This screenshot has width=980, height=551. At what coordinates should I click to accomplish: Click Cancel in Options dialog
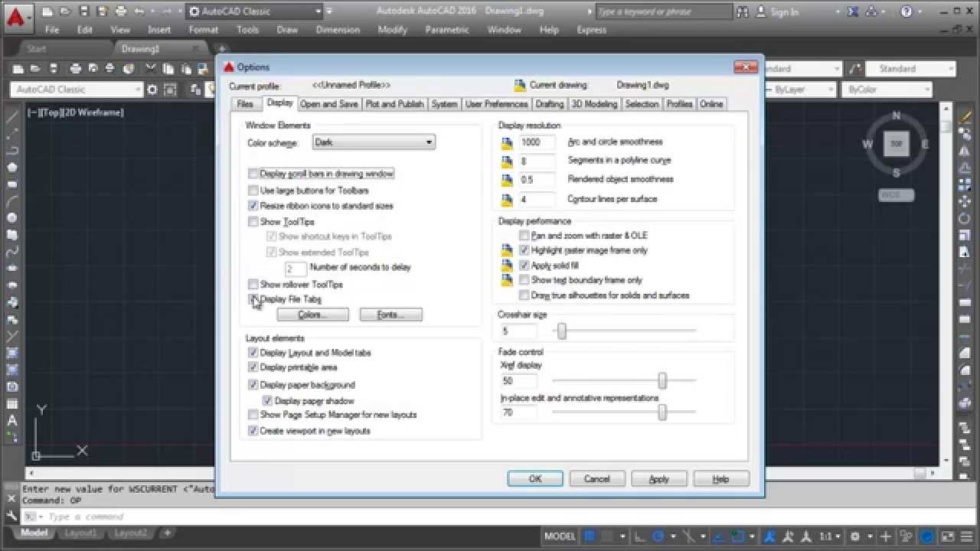[597, 479]
